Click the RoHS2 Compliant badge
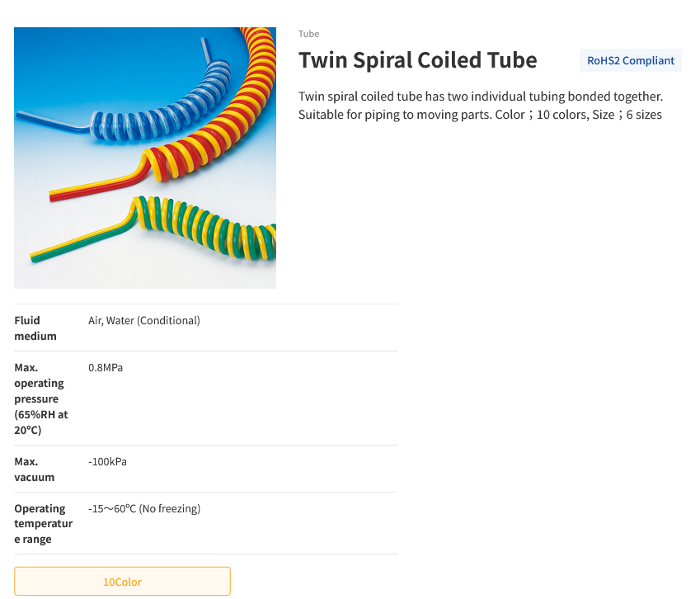This screenshot has width=700, height=599. click(630, 60)
